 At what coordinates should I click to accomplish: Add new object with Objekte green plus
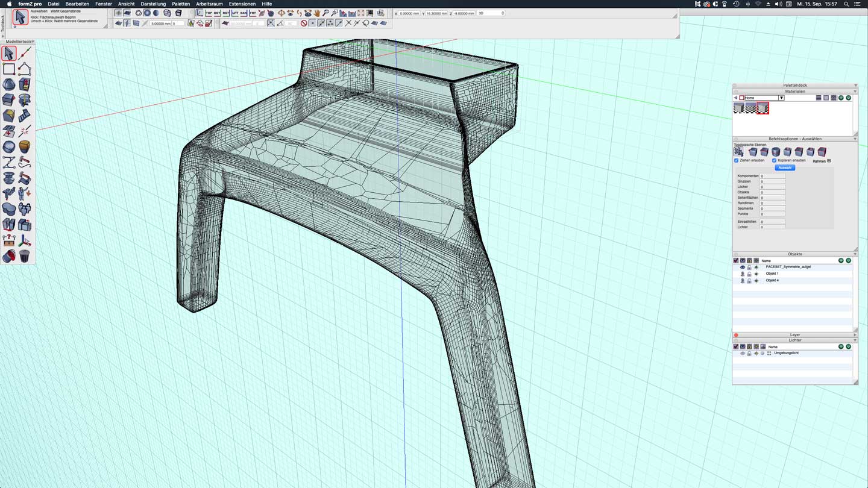pos(841,260)
